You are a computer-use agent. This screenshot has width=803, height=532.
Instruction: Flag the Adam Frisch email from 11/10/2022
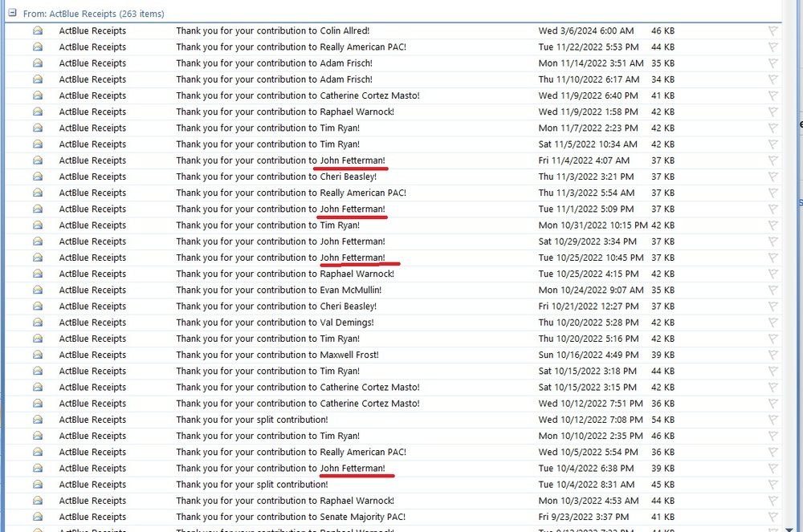772,79
